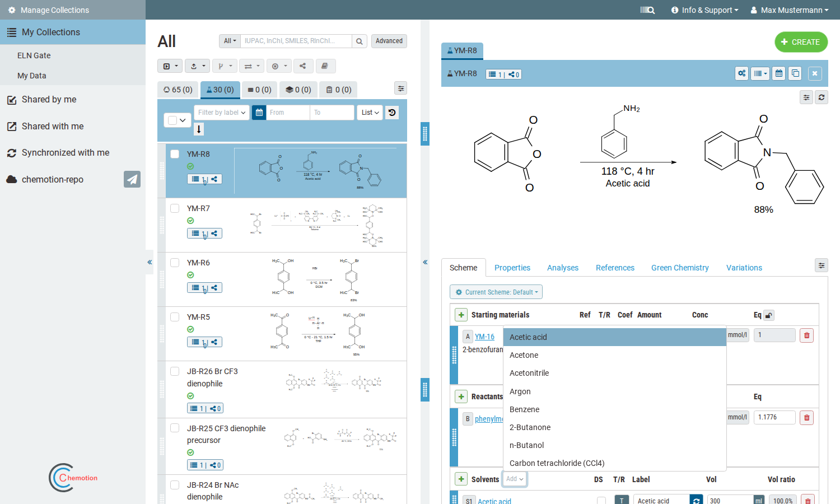Click the copy reaction icon in YM-R8 header
This screenshot has width=840, height=504.
[795, 73]
